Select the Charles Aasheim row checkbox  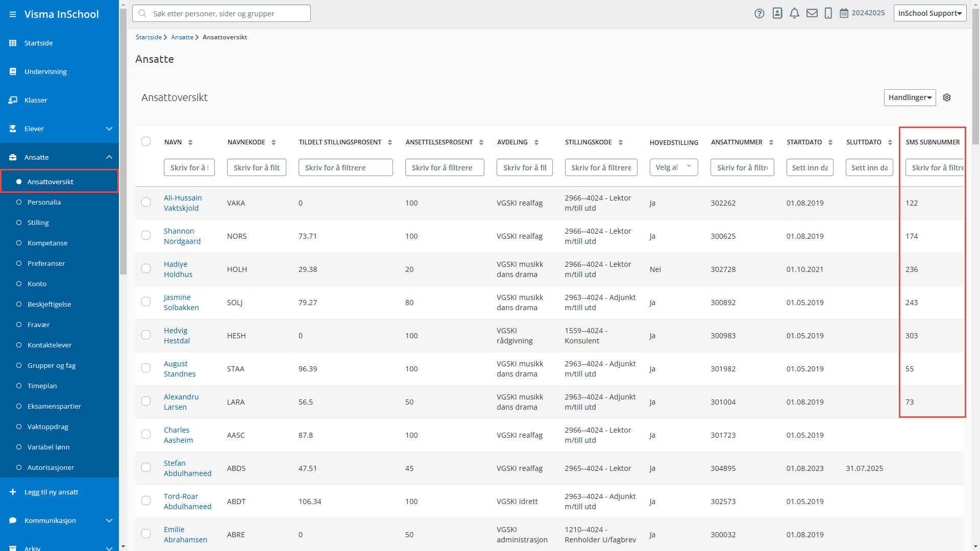pyautogui.click(x=146, y=434)
